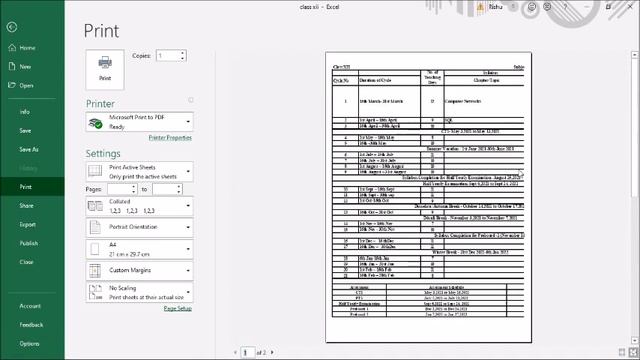The height and width of the screenshot is (360, 640).
Task: Click the print preview page
Action: (x=429, y=197)
